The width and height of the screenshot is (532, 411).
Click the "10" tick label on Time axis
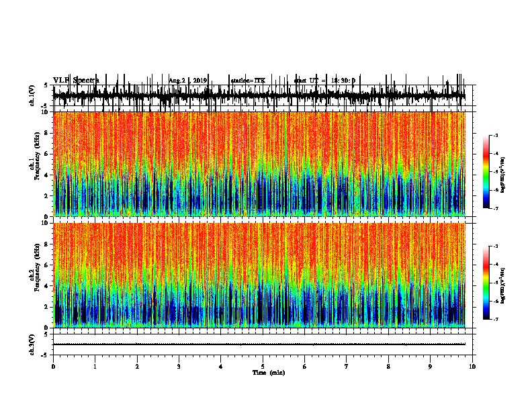pyautogui.click(x=472, y=367)
